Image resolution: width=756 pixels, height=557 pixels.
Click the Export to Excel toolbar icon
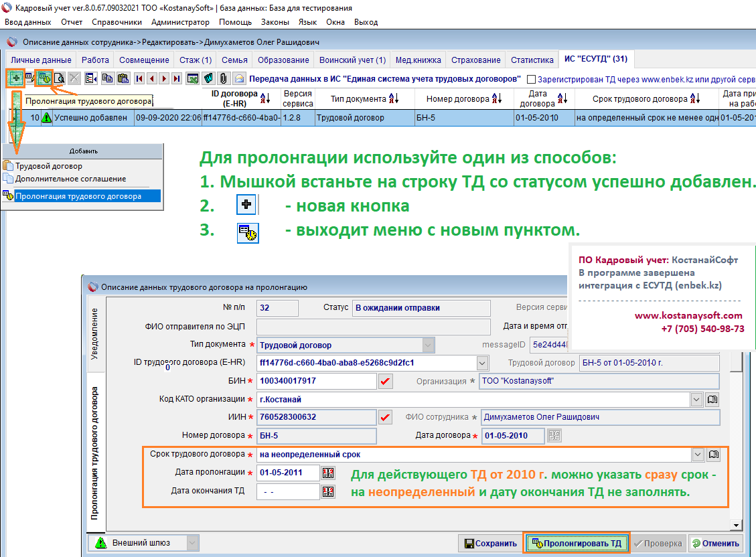click(193, 78)
